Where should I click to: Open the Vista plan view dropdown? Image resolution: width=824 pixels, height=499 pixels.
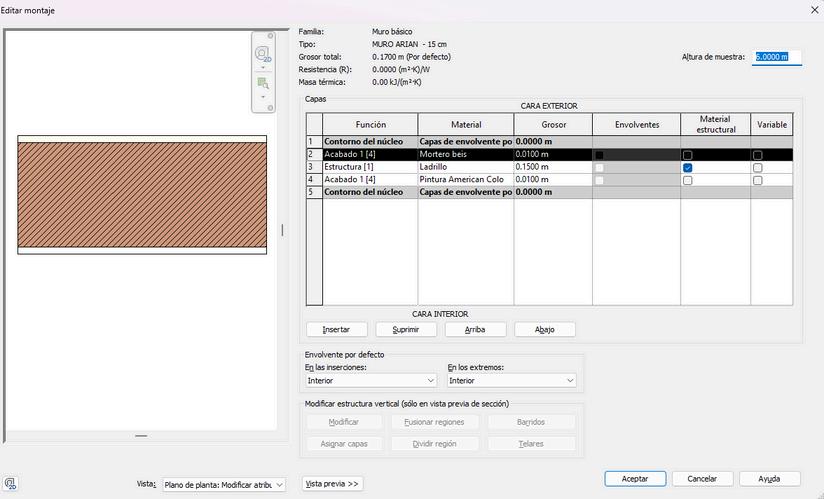click(x=224, y=484)
